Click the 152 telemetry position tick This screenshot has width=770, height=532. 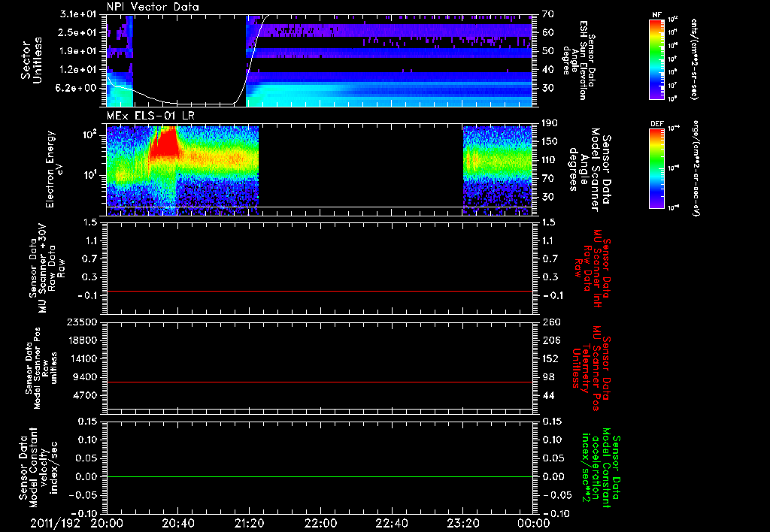coord(550,358)
